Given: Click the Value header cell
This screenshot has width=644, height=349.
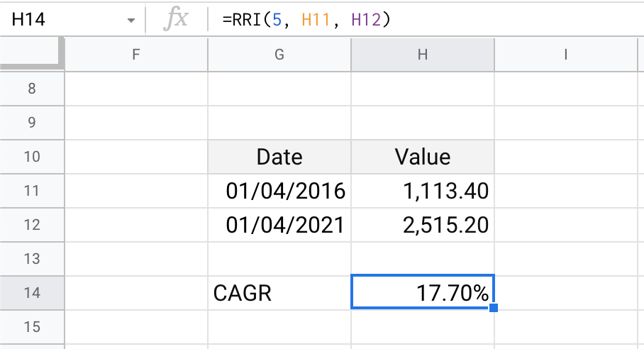Looking at the screenshot, I should click(x=423, y=157).
